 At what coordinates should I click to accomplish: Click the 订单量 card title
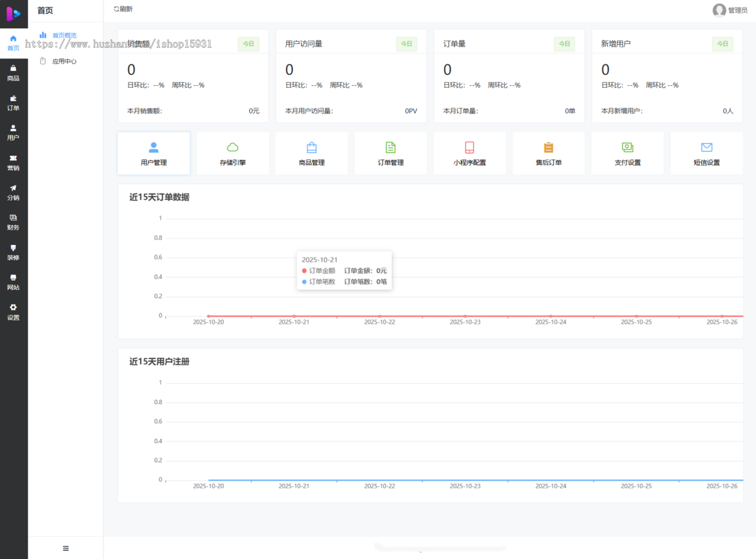(454, 44)
